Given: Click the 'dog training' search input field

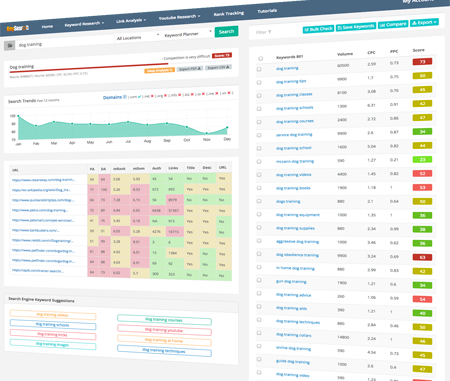Looking at the screenshot, I should coord(65,43).
